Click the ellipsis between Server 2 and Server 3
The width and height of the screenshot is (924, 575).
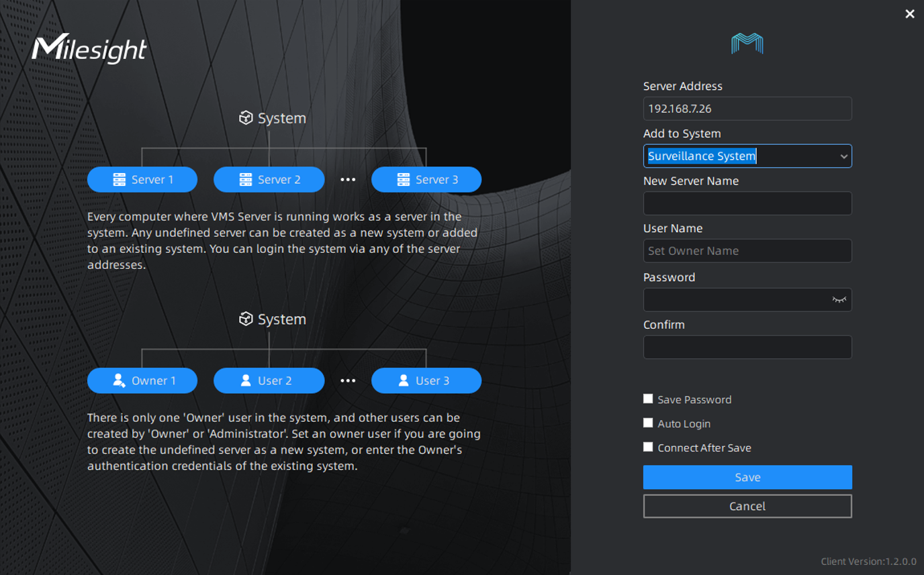click(348, 179)
